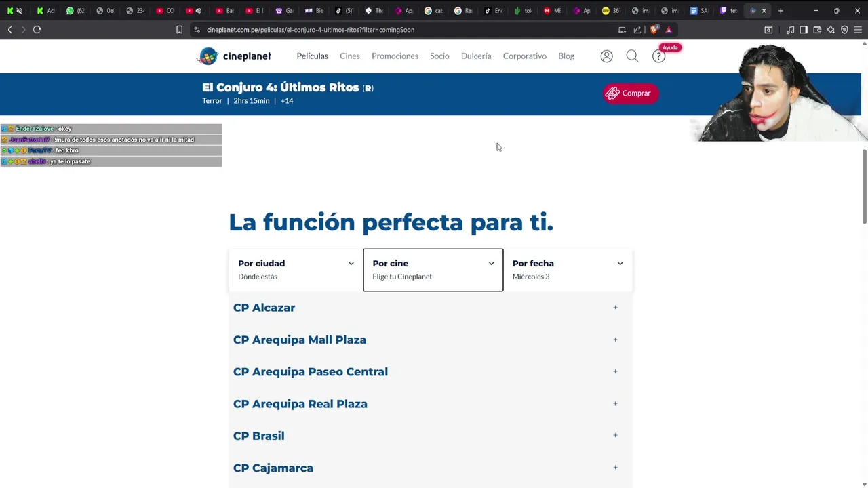Expand the CP Cajamarca plus sign
868x488 pixels.
pos(615,467)
